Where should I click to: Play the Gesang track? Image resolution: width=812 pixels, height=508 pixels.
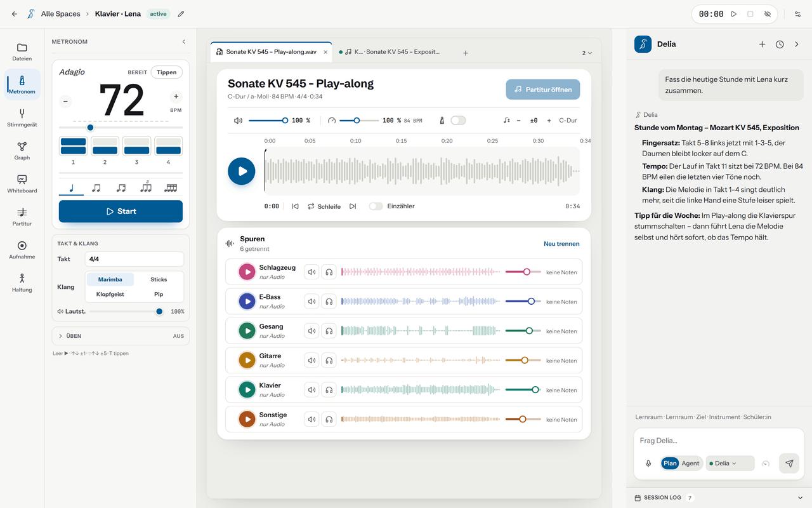247,331
